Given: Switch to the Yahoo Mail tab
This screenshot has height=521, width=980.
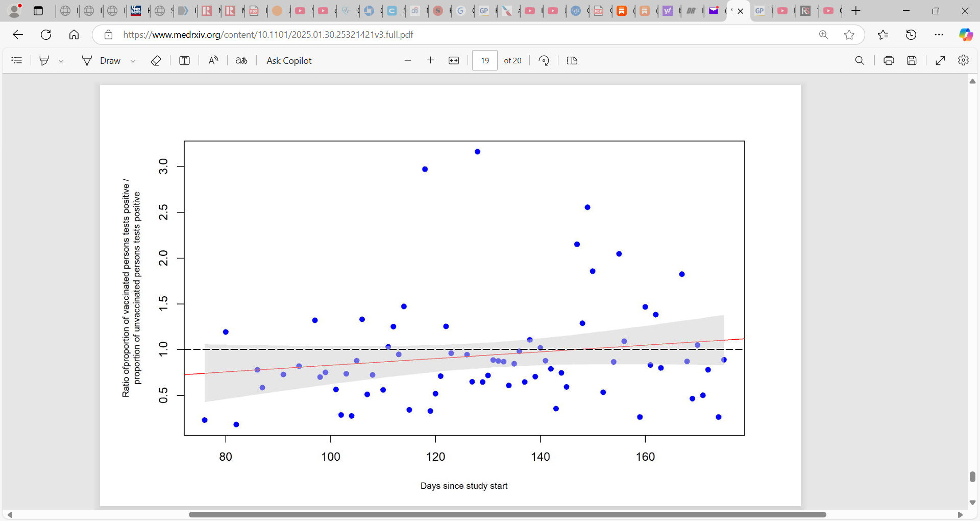Looking at the screenshot, I should [715, 11].
